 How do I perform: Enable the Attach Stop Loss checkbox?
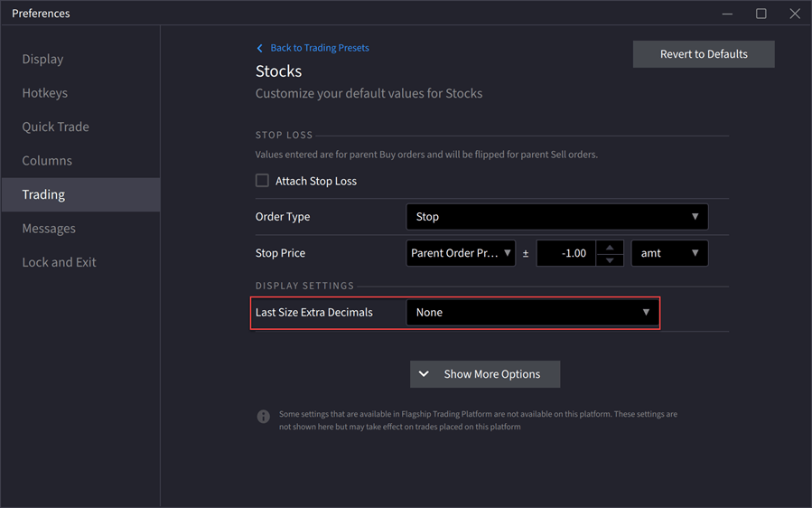coord(262,181)
